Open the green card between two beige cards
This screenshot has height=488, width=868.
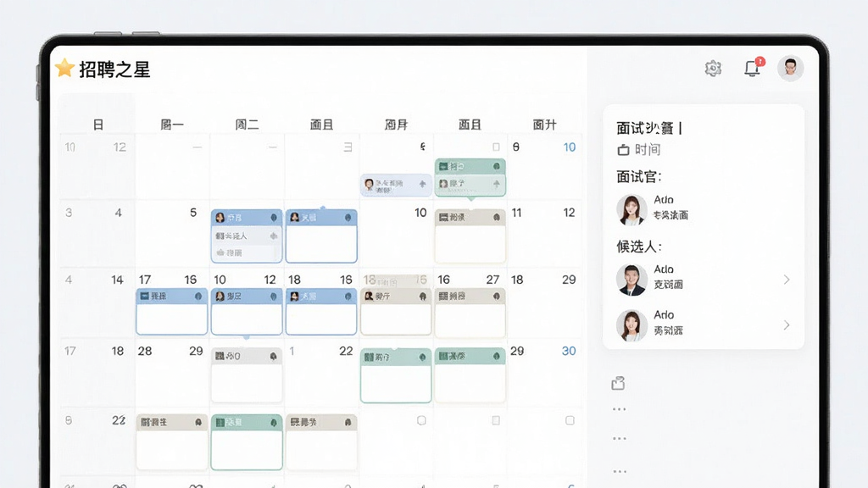click(x=247, y=442)
